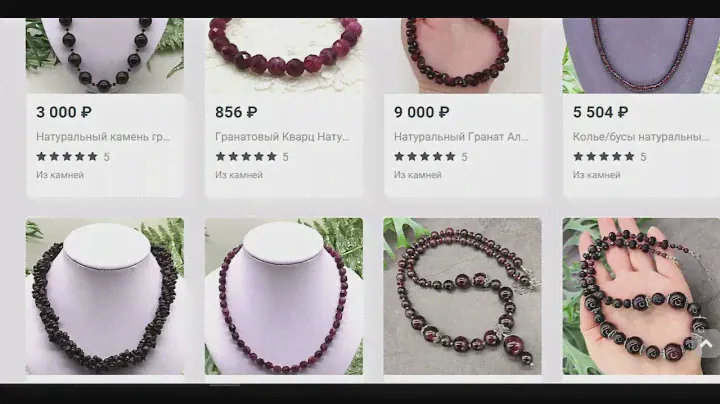The height and width of the screenshot is (404, 720).
Task: Click the star rating under the 3 000 ₽ item
Action: click(x=73, y=157)
